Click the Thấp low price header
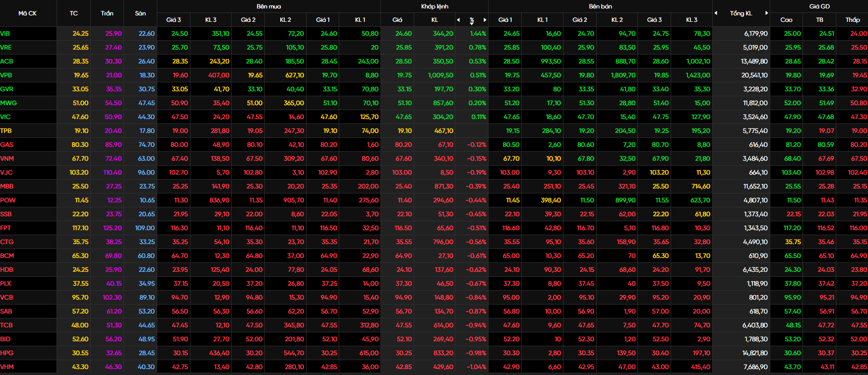The height and width of the screenshot is (375, 868). [853, 20]
